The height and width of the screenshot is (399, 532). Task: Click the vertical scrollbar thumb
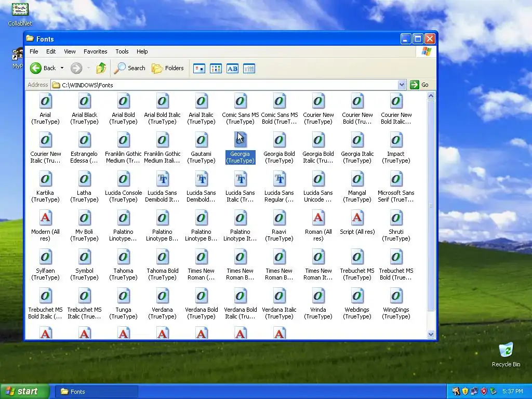point(431,205)
